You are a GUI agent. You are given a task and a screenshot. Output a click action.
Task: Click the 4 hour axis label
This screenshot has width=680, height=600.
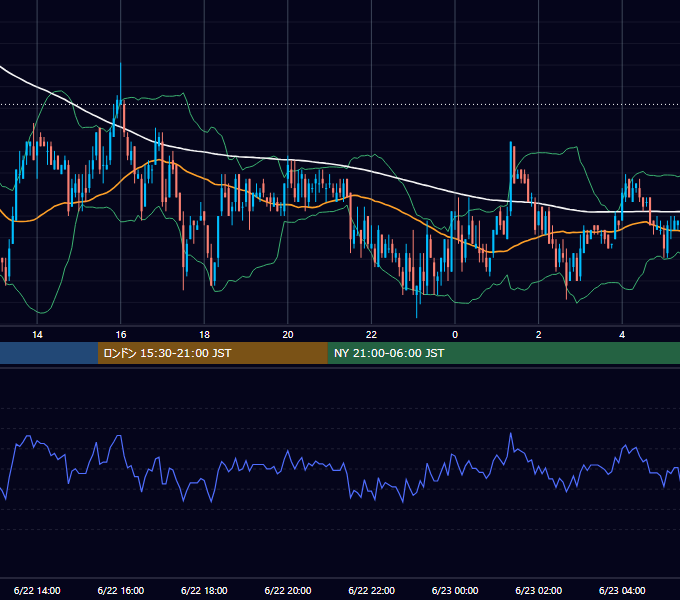click(x=622, y=335)
